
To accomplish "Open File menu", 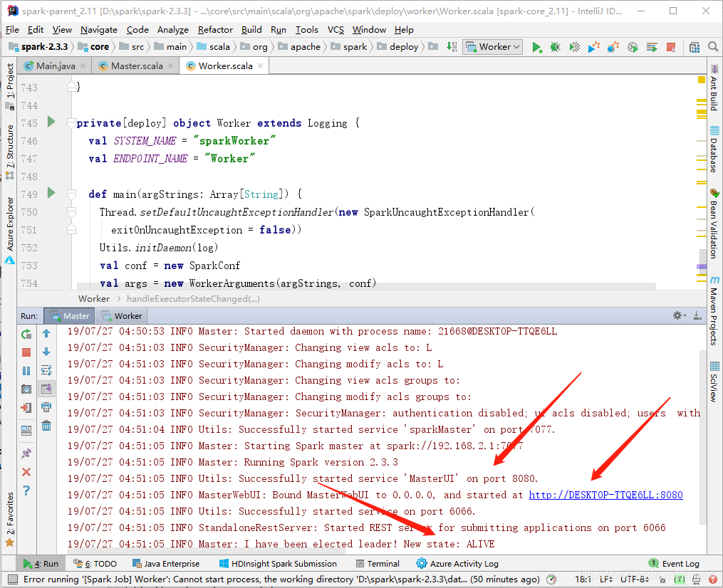I will click(12, 30).
